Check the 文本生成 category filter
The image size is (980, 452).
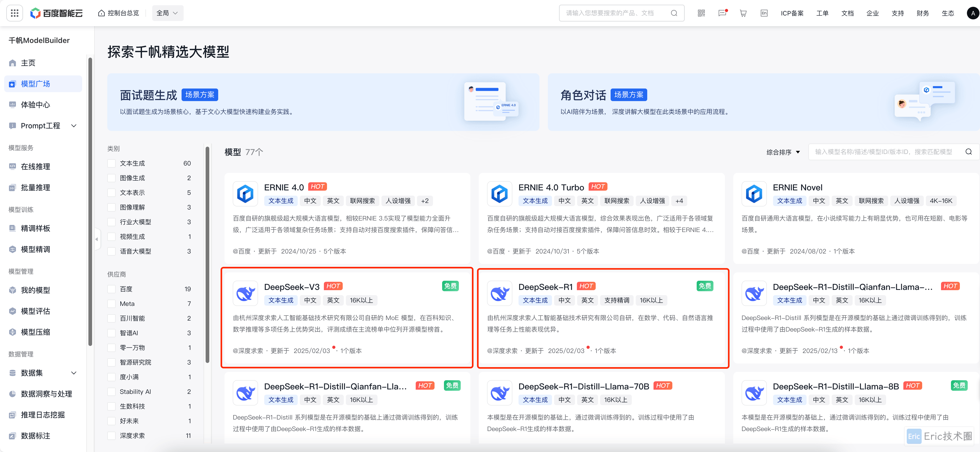click(x=111, y=163)
